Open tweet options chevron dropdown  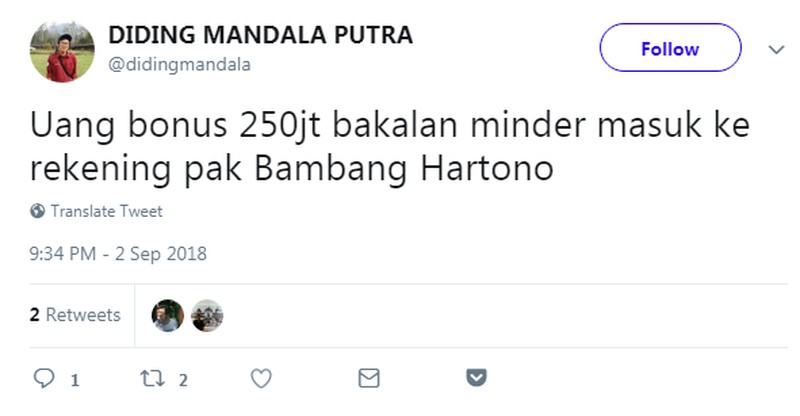click(777, 50)
